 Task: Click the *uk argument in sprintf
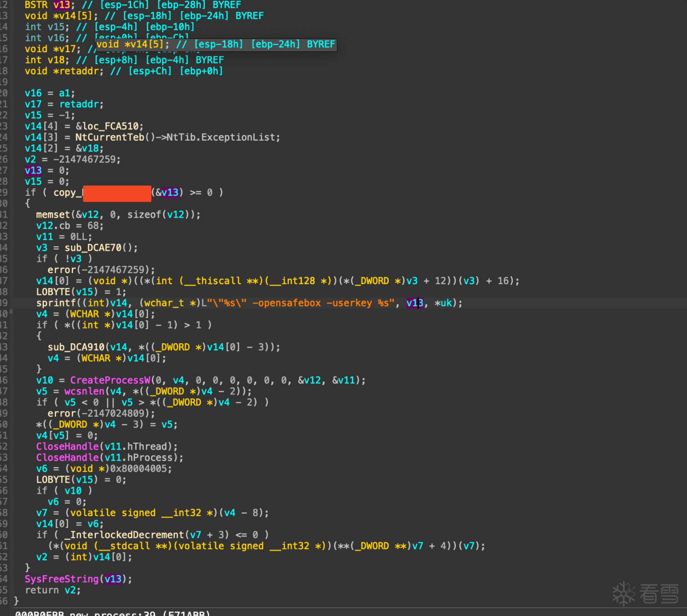click(443, 303)
